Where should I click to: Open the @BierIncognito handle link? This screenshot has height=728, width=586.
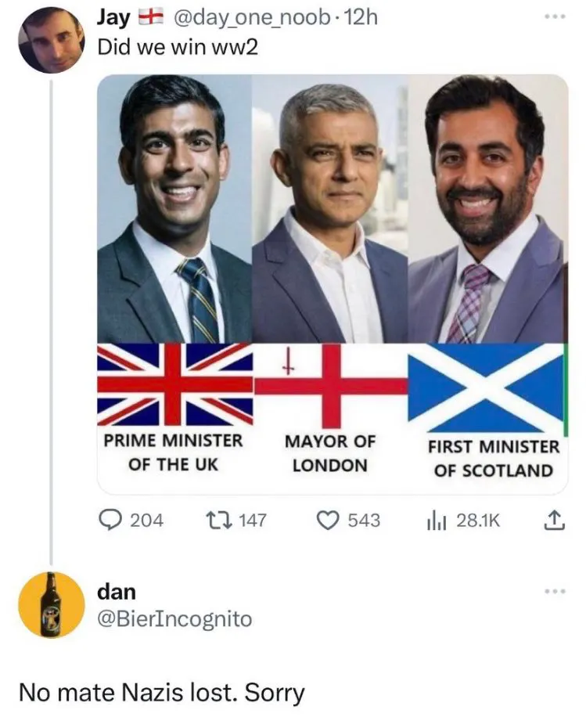pos(174,619)
